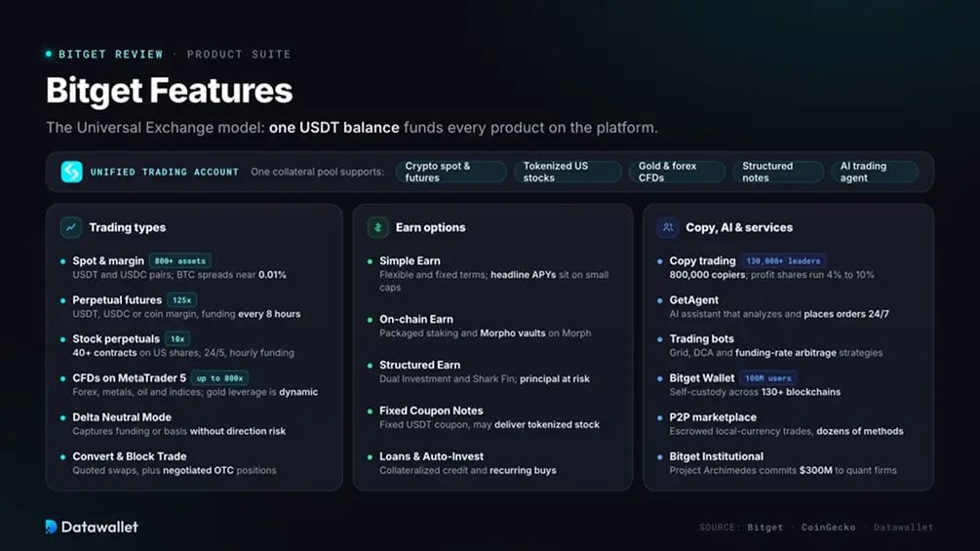Click the up to 800x badge
Image resolution: width=980 pixels, height=551 pixels.
click(220, 378)
